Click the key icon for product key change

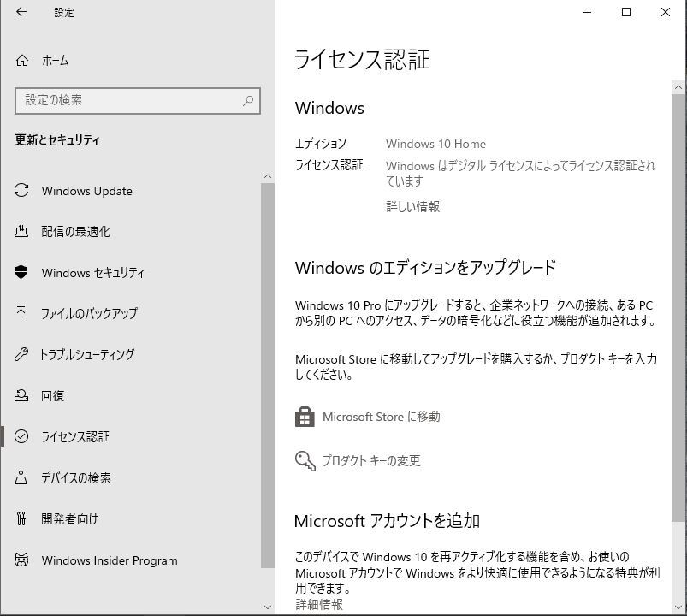305,461
